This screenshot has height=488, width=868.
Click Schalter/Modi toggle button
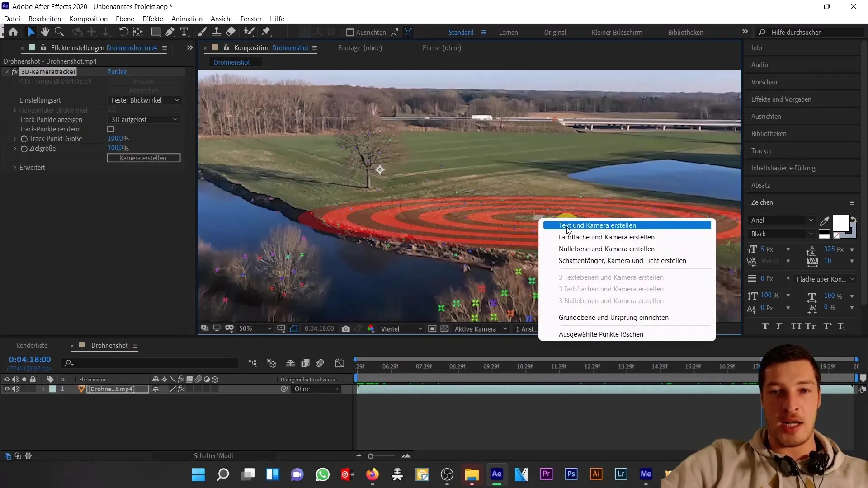point(213,456)
